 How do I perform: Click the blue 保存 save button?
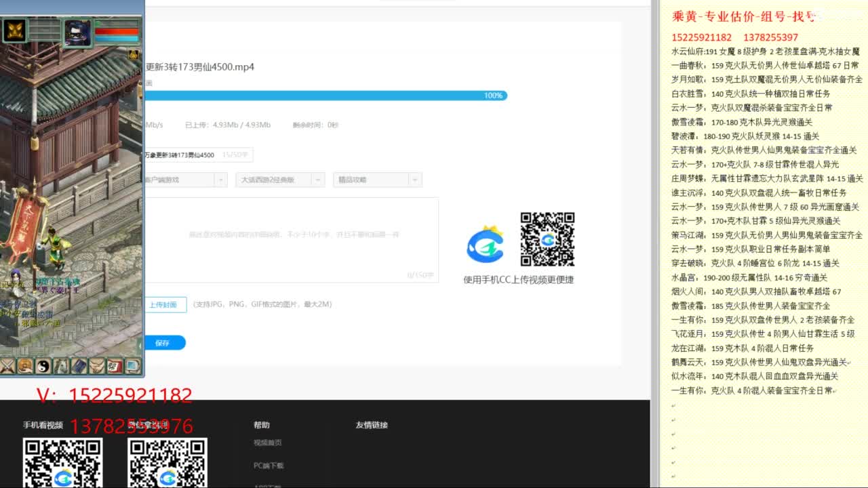163,343
